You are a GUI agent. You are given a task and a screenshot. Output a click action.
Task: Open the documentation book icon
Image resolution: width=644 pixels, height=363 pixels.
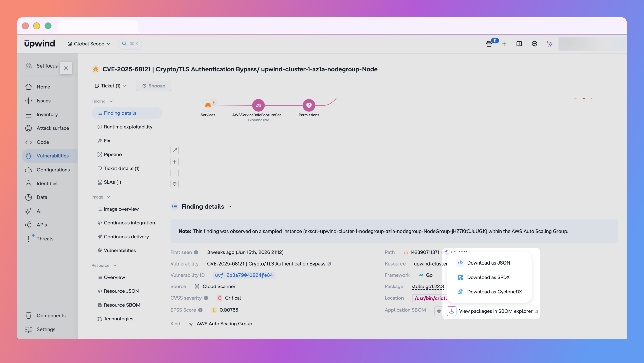(x=519, y=44)
